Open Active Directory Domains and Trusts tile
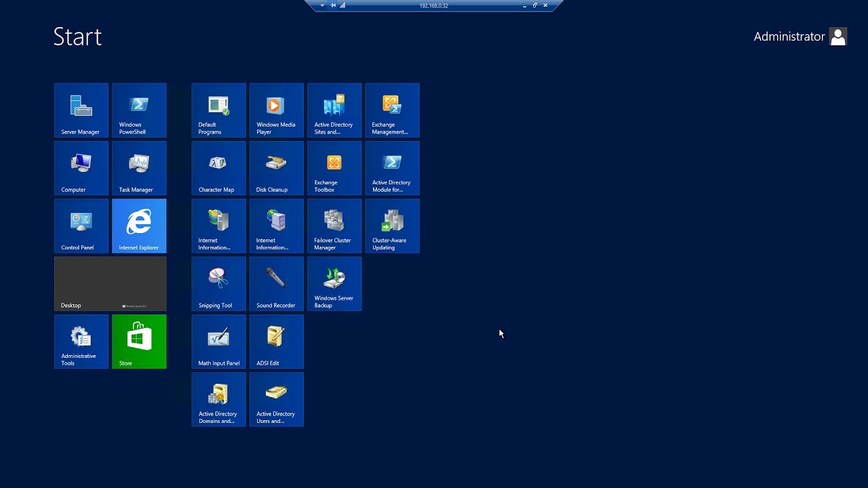Screen dimensions: 868x488 [219, 399]
